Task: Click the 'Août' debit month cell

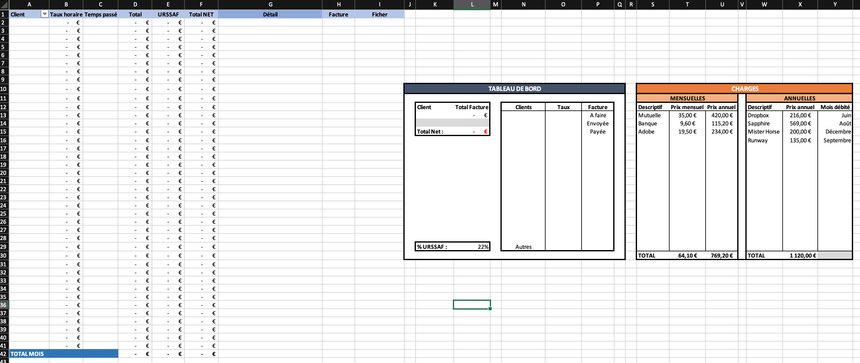Action: (835, 124)
